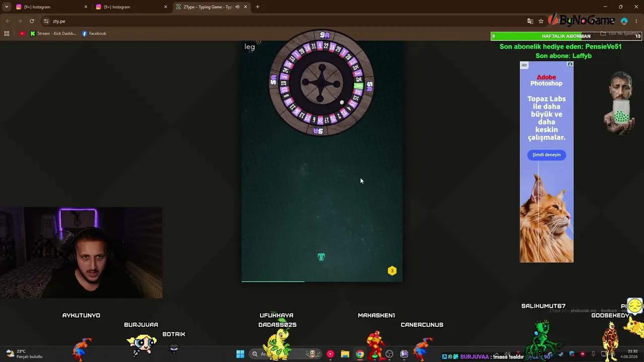Click the yellow badge numbered 3
This screenshot has height=362, width=644.
(392, 270)
